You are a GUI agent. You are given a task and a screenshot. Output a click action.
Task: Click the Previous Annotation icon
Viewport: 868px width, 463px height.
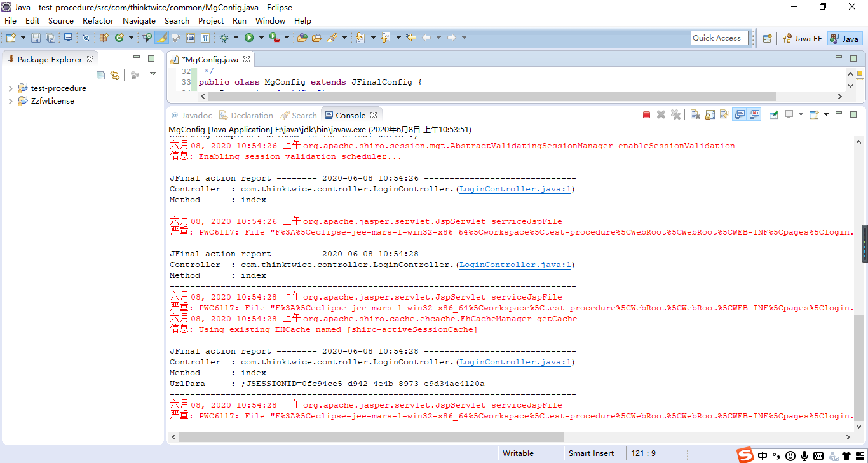385,38
